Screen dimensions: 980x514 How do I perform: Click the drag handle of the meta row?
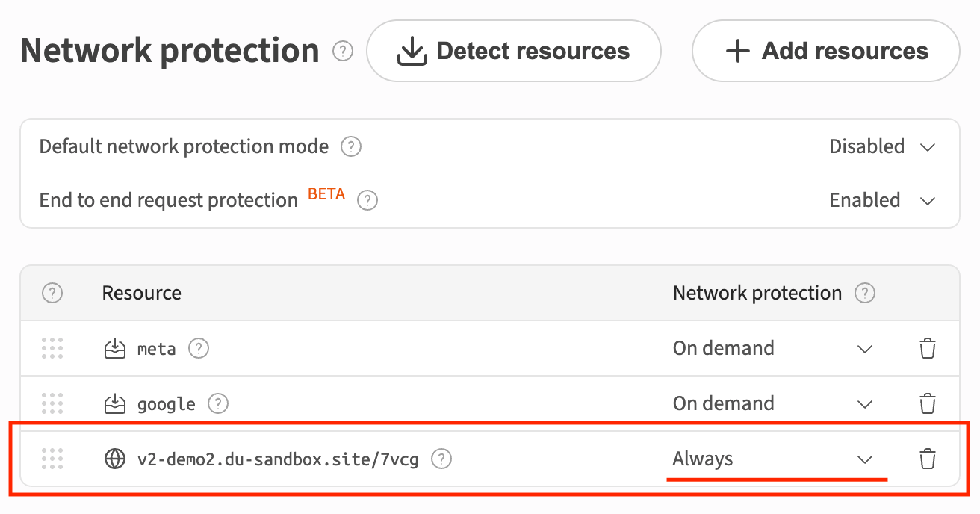click(x=52, y=348)
